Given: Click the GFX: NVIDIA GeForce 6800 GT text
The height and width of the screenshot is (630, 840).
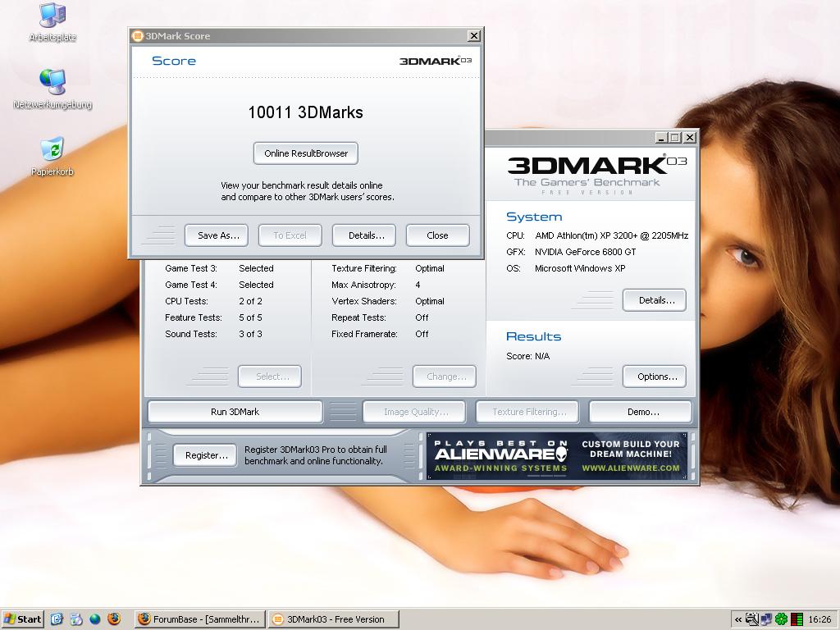Looking at the screenshot, I should click(x=571, y=252).
